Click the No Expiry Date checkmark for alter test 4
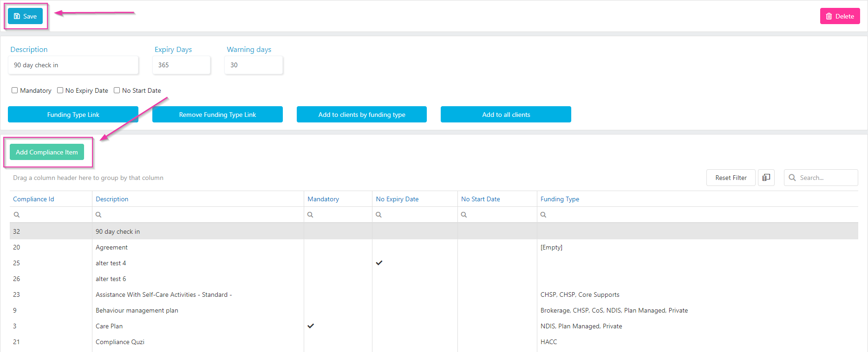 (379, 263)
